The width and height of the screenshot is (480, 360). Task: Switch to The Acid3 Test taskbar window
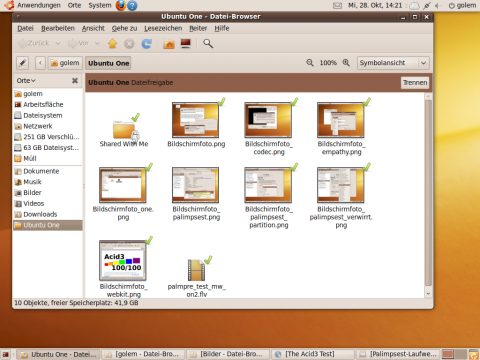coord(312,354)
